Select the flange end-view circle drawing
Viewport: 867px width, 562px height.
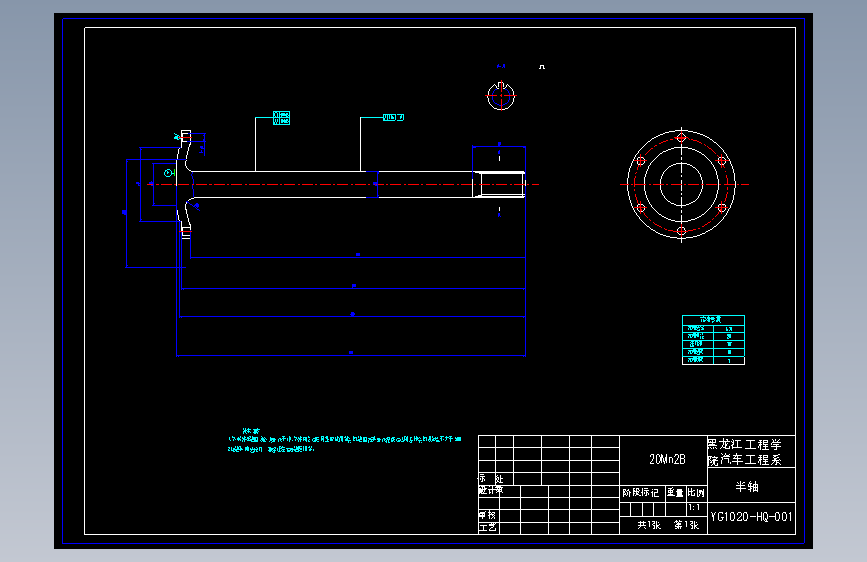(x=682, y=185)
